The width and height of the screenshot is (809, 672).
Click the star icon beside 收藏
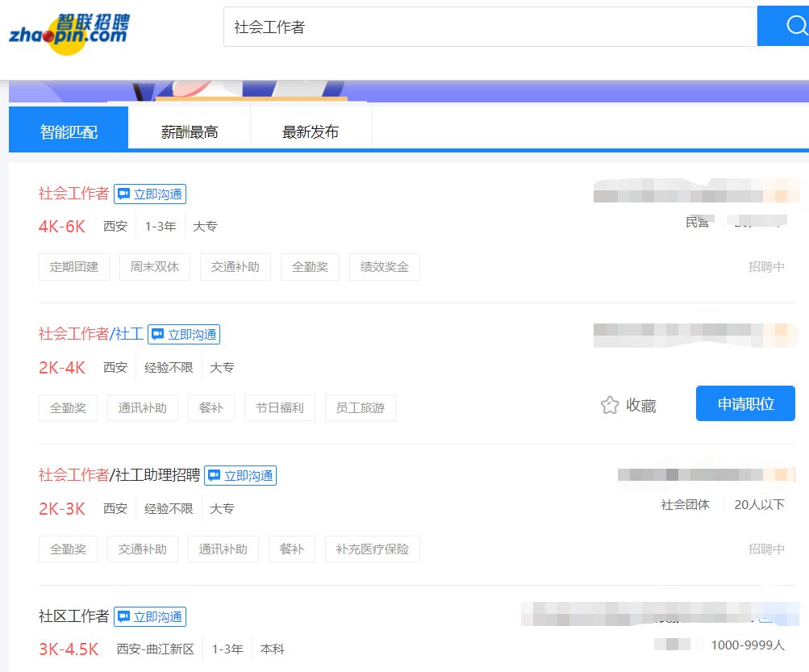(610, 405)
